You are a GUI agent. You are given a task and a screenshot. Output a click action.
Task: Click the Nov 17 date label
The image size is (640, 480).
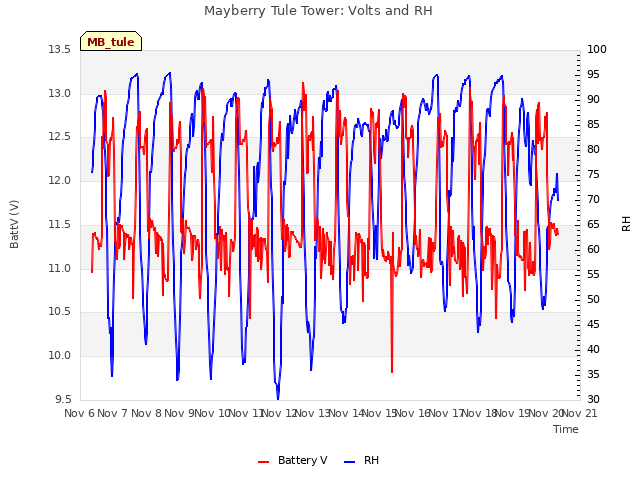446,413
